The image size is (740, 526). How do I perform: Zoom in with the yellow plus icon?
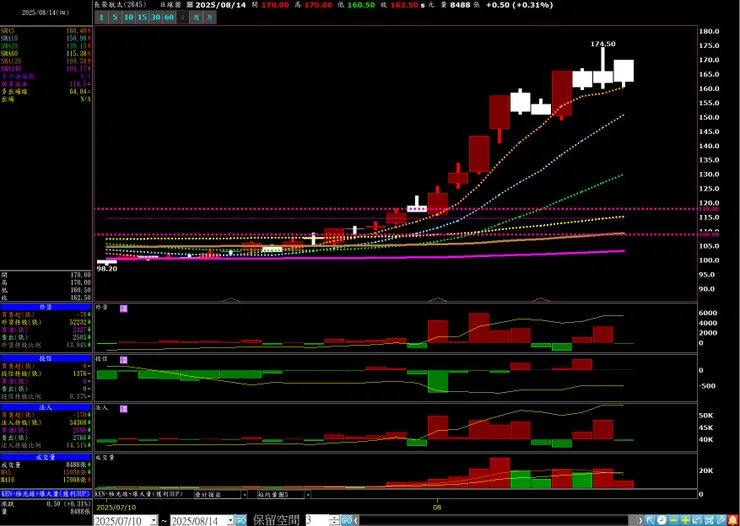(686, 520)
